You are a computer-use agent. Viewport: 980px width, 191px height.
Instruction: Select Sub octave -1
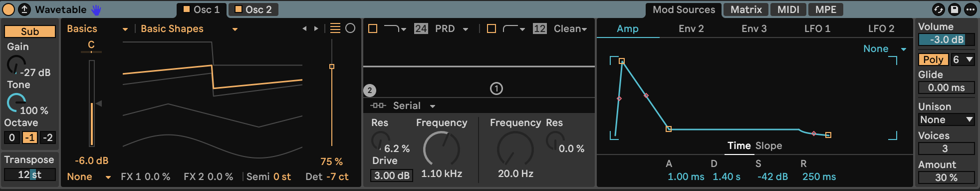(30, 137)
